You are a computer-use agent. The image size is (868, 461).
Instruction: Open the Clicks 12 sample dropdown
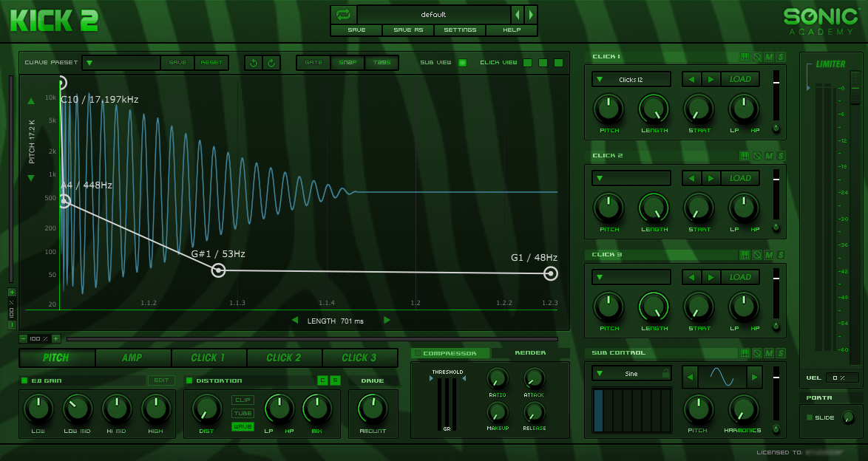(x=631, y=79)
